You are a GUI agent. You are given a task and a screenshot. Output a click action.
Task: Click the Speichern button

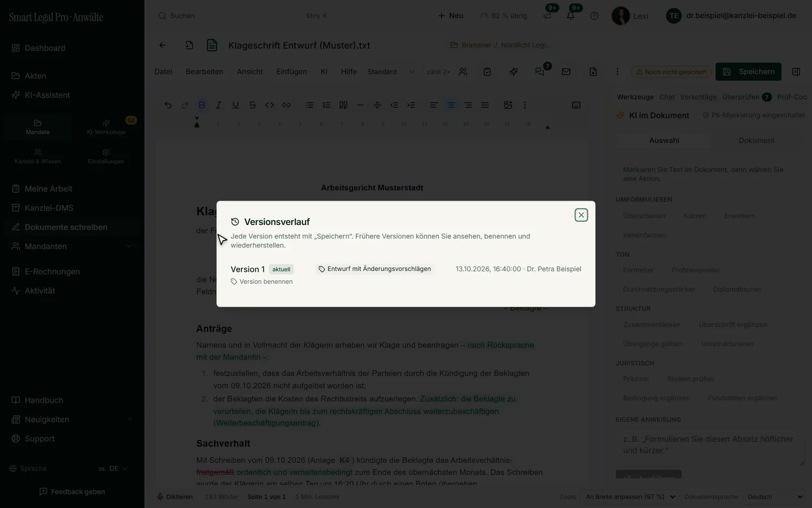749,72
